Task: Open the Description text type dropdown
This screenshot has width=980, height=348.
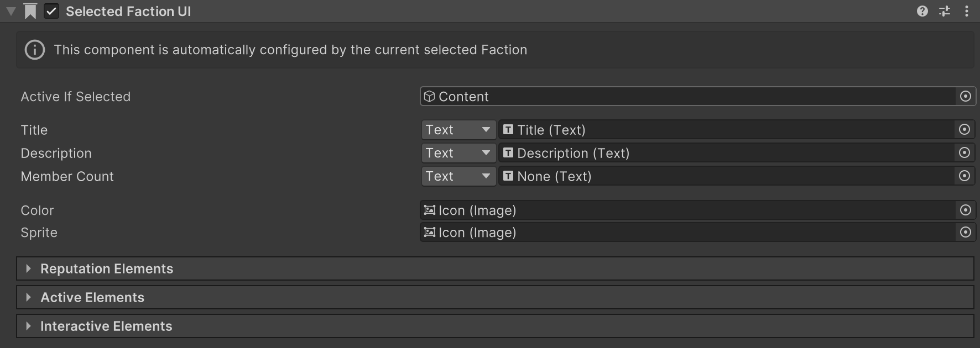Action: pyautogui.click(x=458, y=153)
